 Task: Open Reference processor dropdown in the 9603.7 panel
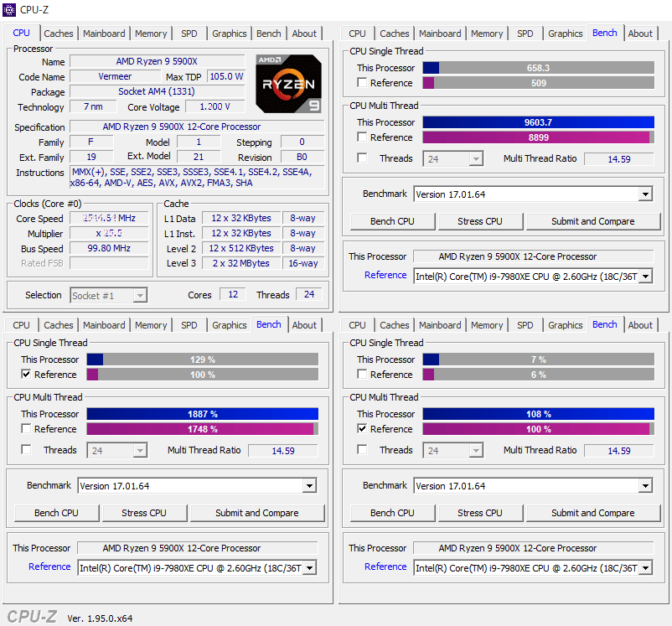tap(533, 276)
